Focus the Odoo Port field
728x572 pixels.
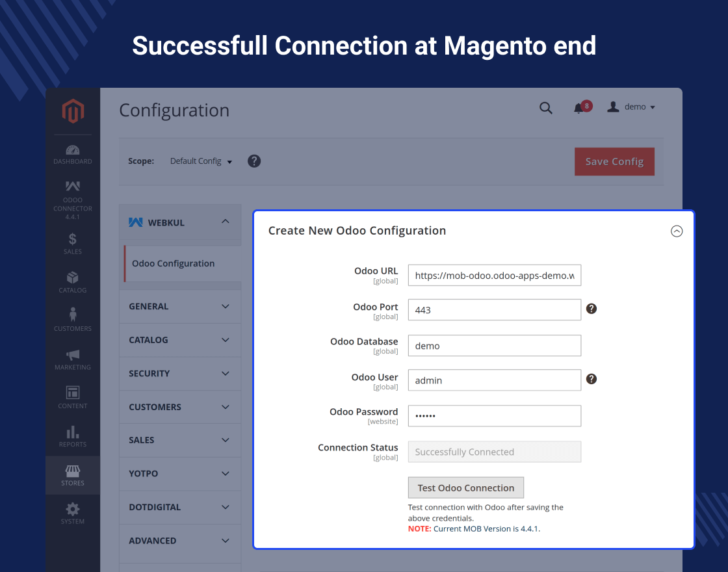point(495,309)
